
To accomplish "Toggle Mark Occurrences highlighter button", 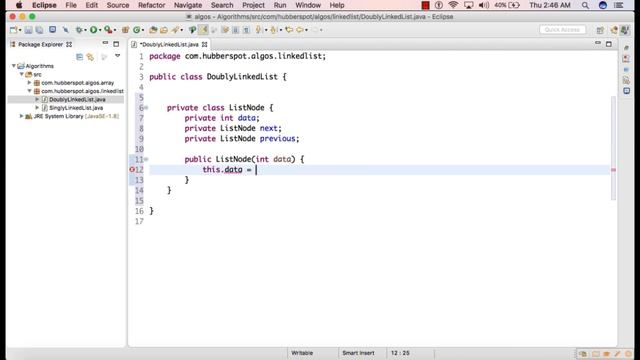I will tap(203, 30).
